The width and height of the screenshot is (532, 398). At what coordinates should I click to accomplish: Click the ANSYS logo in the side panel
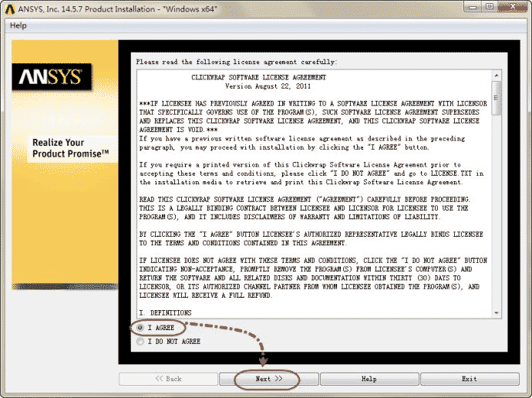(52, 76)
